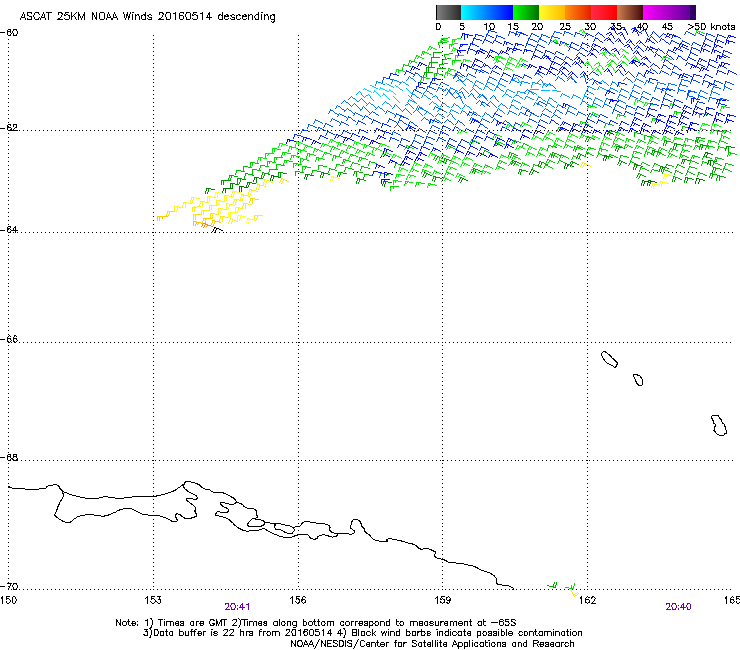The width and height of the screenshot is (740, 650).
Task: Click longitude label 162
Action: (x=588, y=599)
